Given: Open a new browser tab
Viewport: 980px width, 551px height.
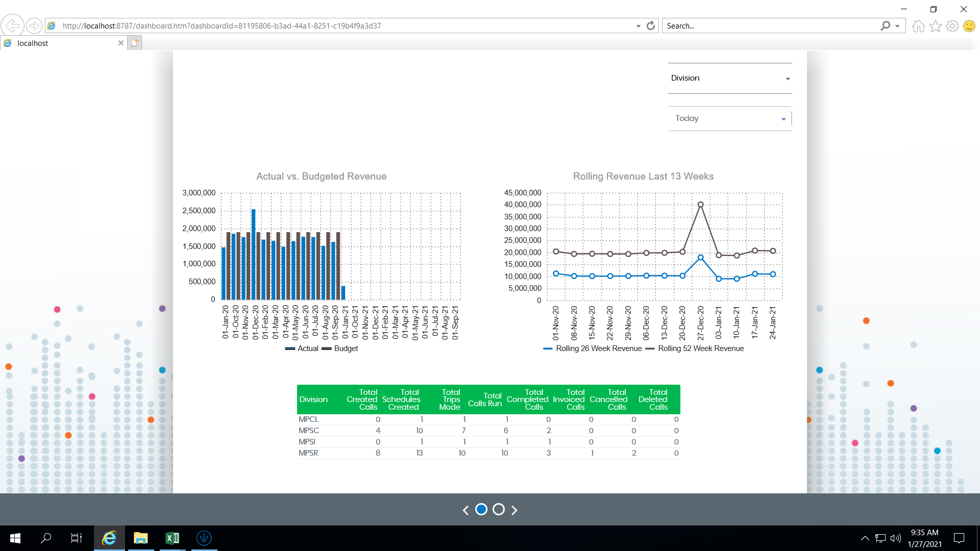Looking at the screenshot, I should click(134, 43).
